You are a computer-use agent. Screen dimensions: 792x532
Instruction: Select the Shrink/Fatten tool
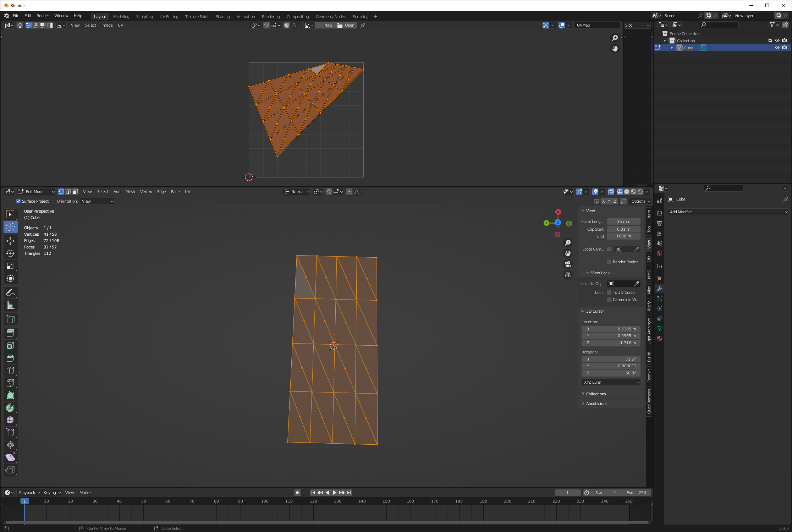[10, 445]
